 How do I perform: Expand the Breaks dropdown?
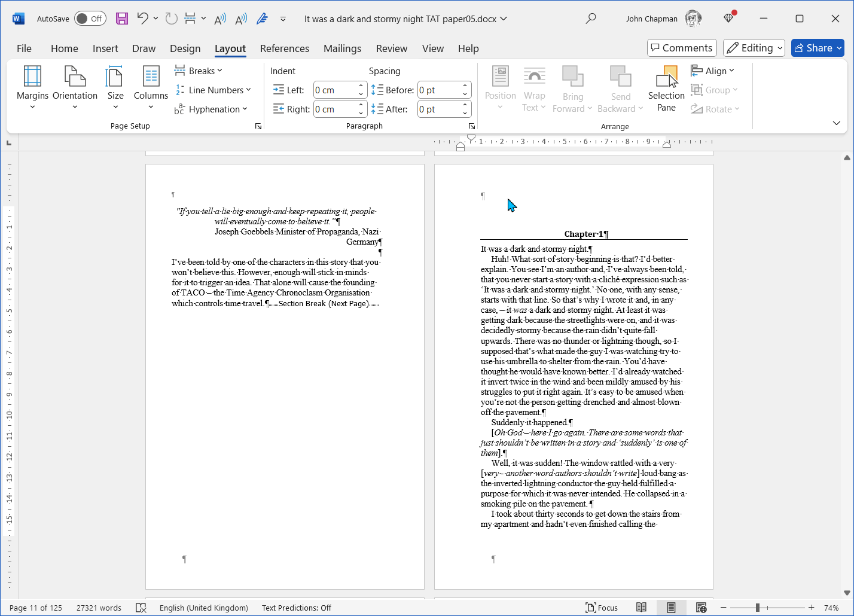pyautogui.click(x=199, y=71)
